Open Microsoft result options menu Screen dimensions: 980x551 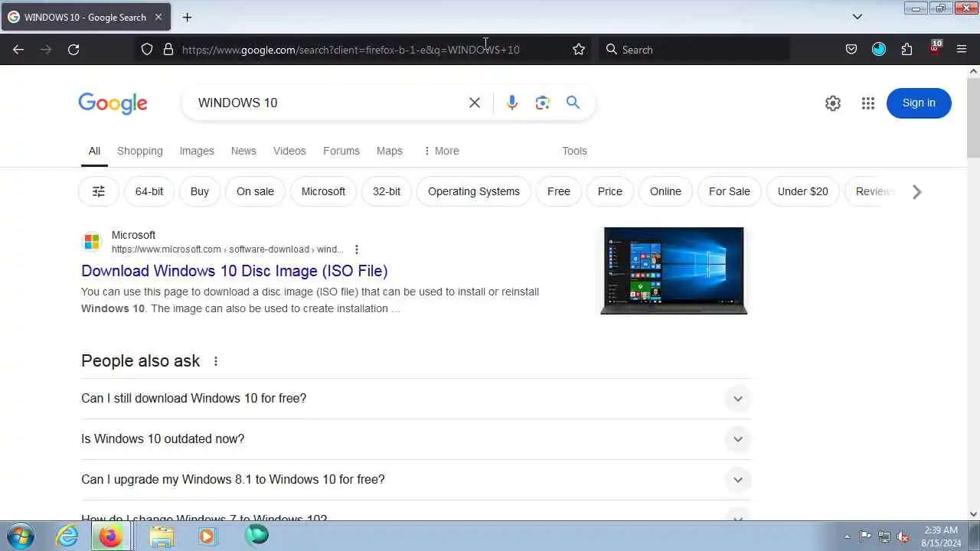[x=357, y=249]
